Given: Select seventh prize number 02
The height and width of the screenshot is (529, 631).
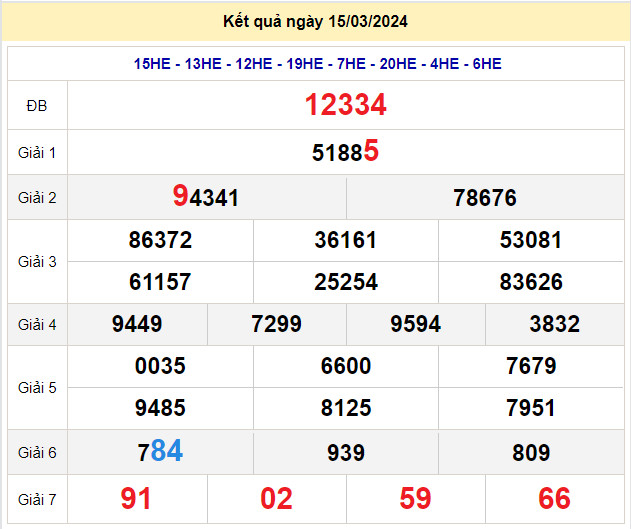Looking at the screenshot, I should coord(276,499).
